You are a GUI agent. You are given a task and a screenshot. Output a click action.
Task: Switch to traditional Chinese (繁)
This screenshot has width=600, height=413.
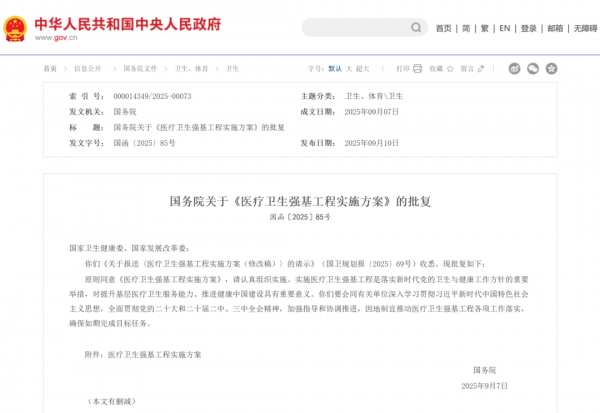click(x=485, y=28)
